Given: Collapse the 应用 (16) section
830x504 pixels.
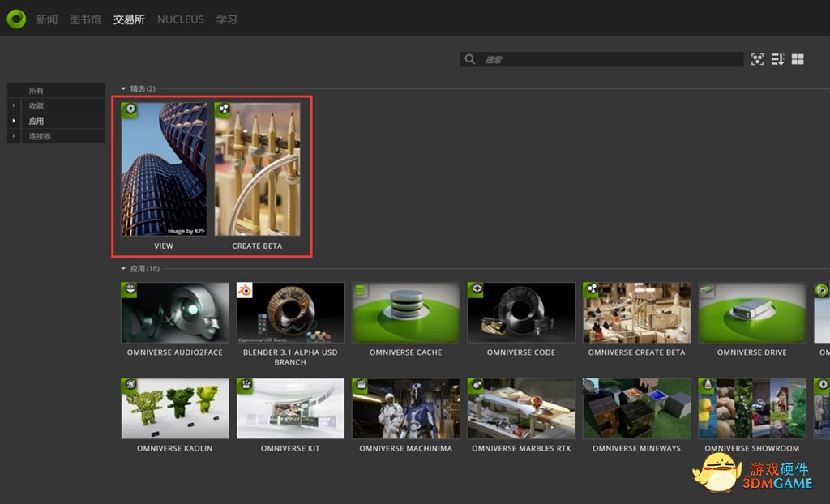Looking at the screenshot, I should click(x=123, y=269).
